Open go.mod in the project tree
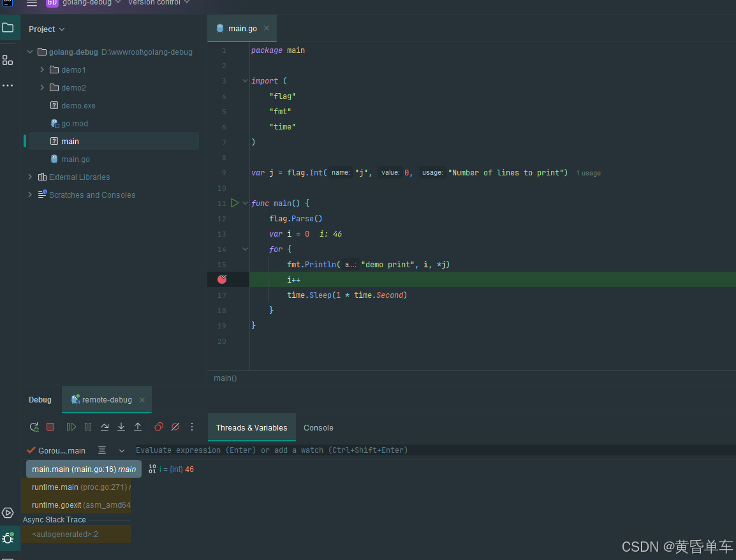736x560 pixels. pyautogui.click(x=75, y=124)
